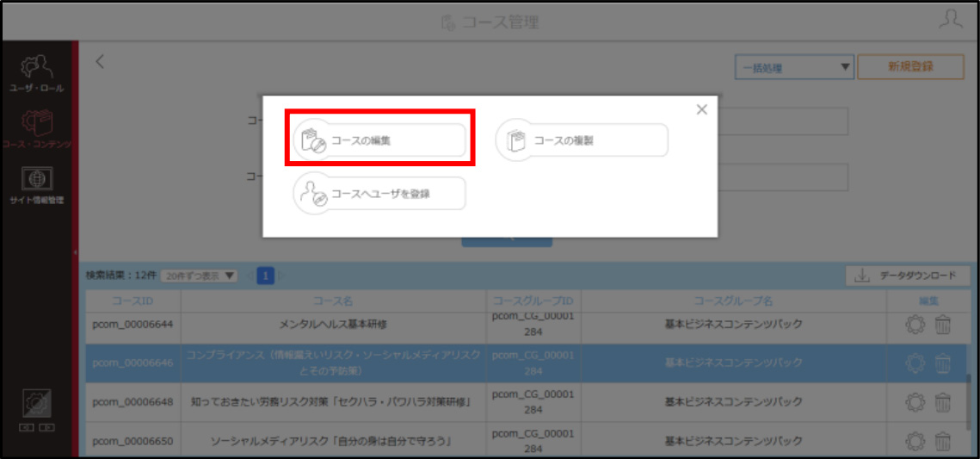
Task: Open edit gear for pcom_00006648 row
Action: [915, 401]
